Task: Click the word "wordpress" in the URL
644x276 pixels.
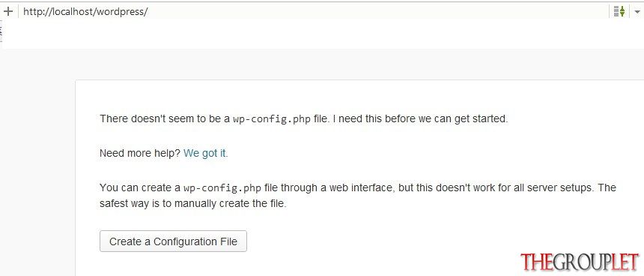Action: tap(121, 11)
